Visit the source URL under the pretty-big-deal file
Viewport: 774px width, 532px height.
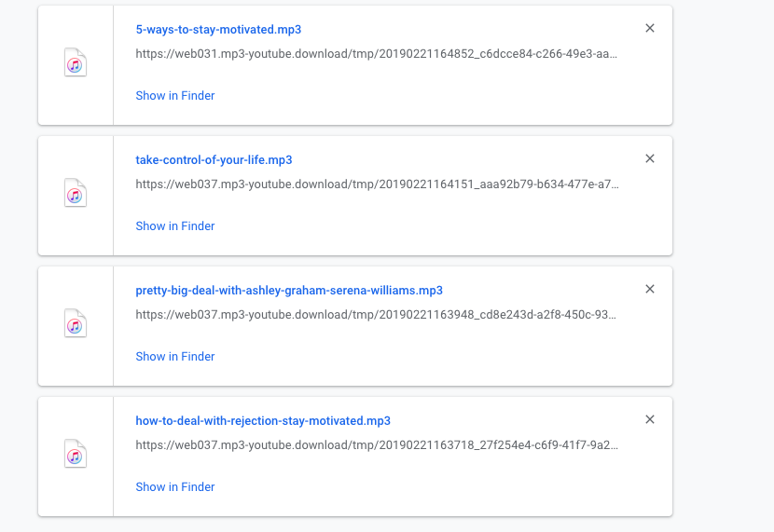376,315
